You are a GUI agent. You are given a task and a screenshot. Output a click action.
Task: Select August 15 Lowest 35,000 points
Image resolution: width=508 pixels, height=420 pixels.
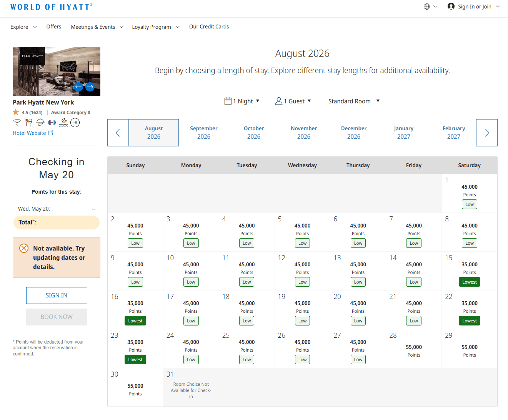point(469,271)
